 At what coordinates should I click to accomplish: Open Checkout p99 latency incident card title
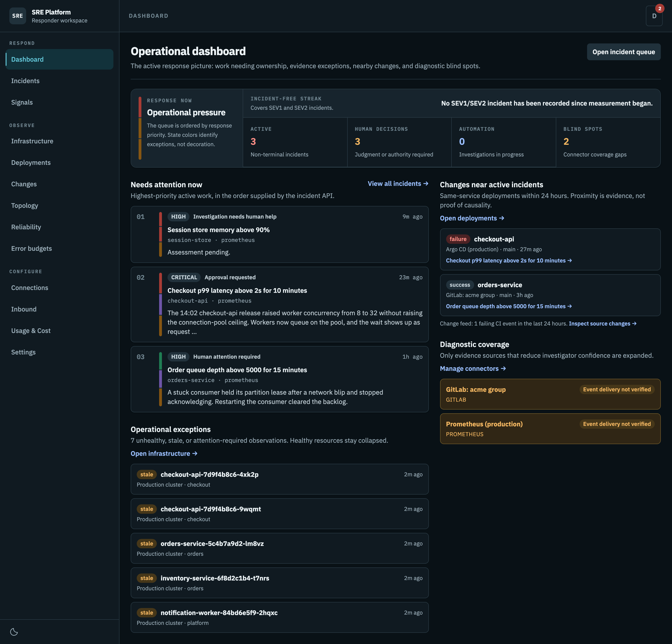237,291
